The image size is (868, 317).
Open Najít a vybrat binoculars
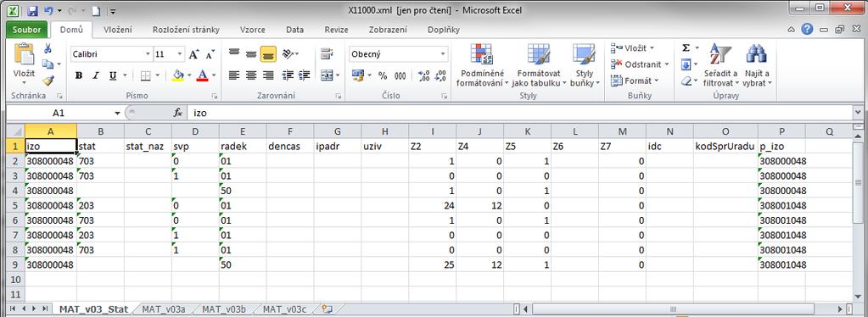[757, 65]
